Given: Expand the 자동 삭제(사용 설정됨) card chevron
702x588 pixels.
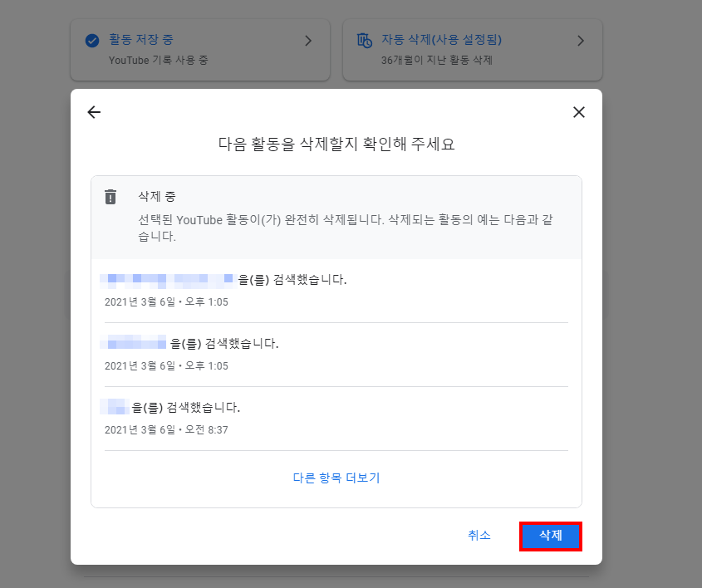Looking at the screenshot, I should point(581,41).
